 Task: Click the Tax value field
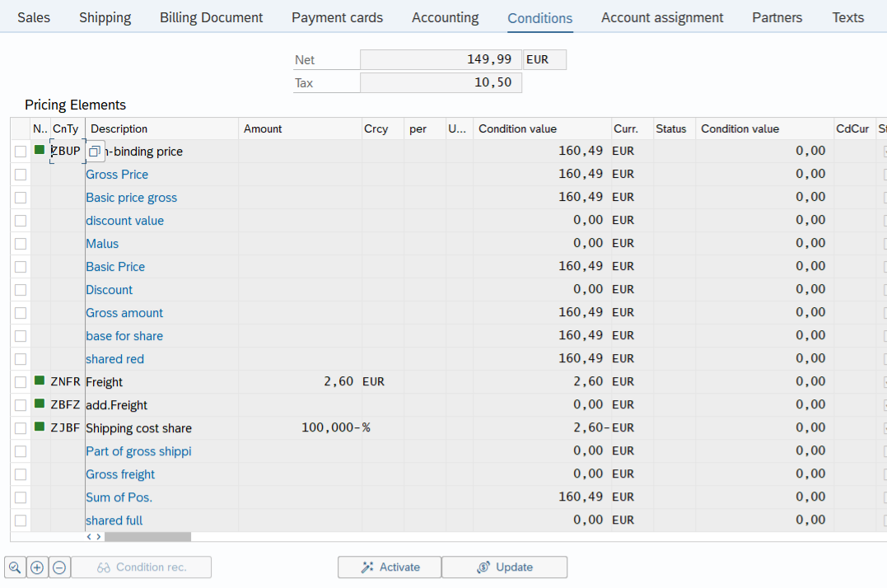click(441, 82)
